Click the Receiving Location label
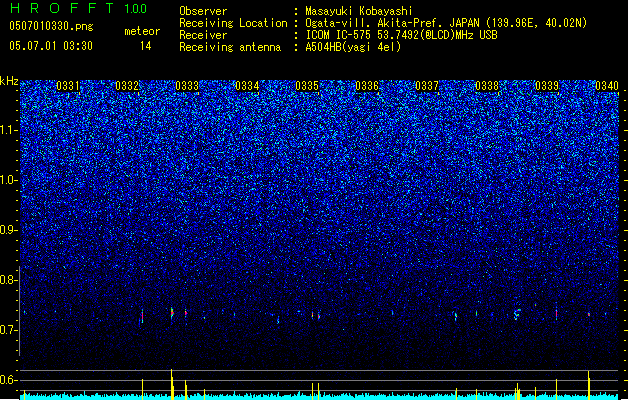The height and width of the screenshot is (400, 629). click(x=233, y=23)
